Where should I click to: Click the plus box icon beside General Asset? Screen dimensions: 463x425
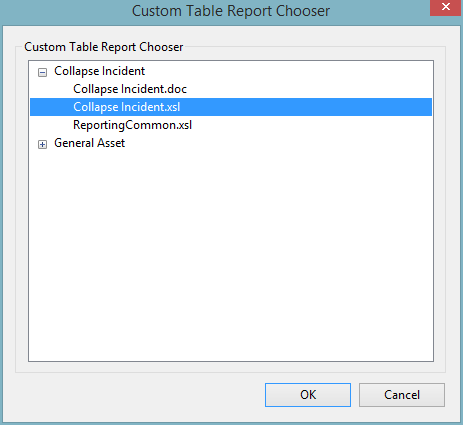coord(42,144)
